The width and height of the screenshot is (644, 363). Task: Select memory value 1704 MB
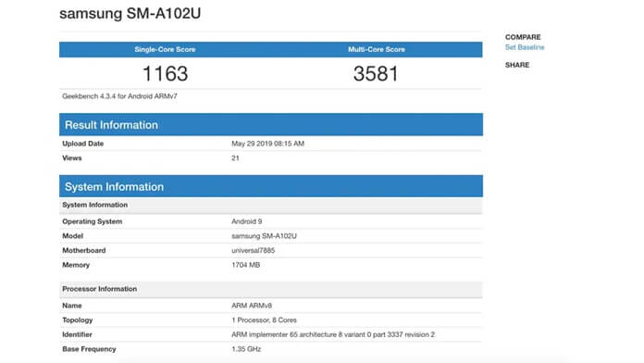coord(245,265)
